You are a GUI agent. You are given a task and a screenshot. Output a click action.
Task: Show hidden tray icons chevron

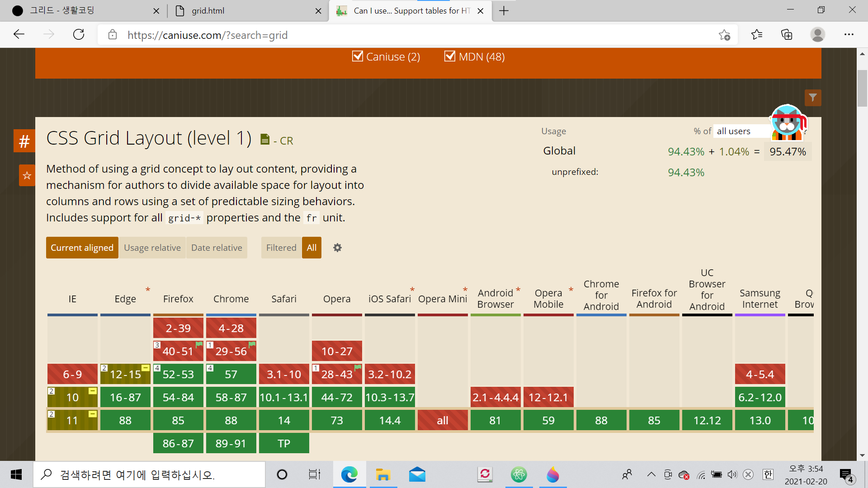651,474
